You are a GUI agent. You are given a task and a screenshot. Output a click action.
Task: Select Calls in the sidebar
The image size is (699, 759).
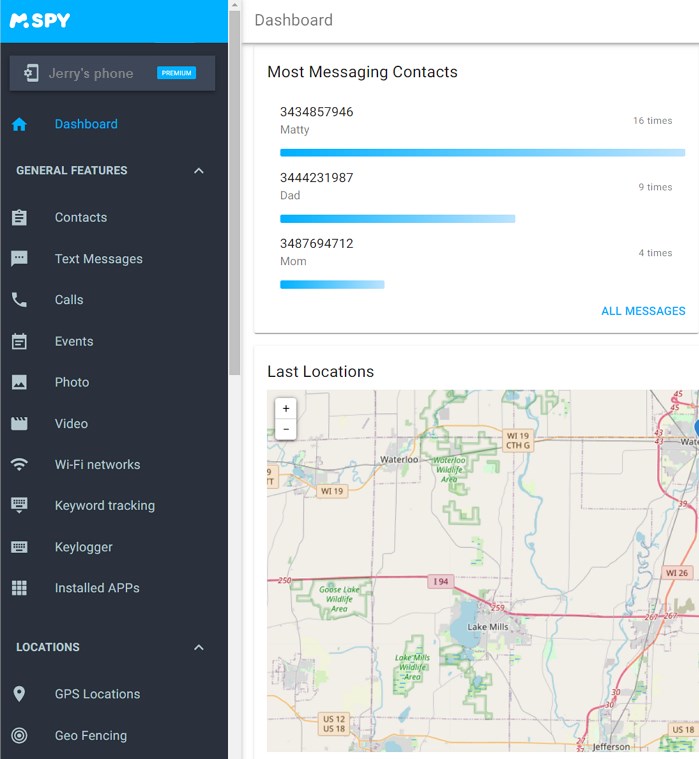point(69,300)
